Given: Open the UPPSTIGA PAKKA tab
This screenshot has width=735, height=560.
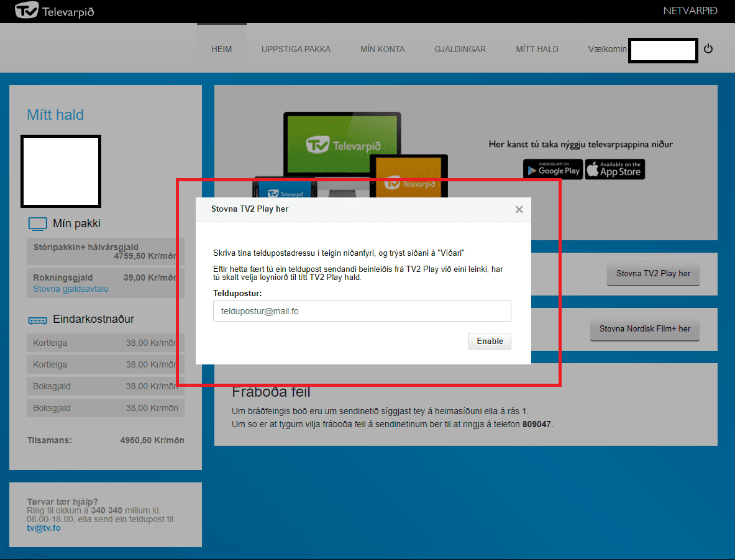Looking at the screenshot, I should (x=296, y=48).
